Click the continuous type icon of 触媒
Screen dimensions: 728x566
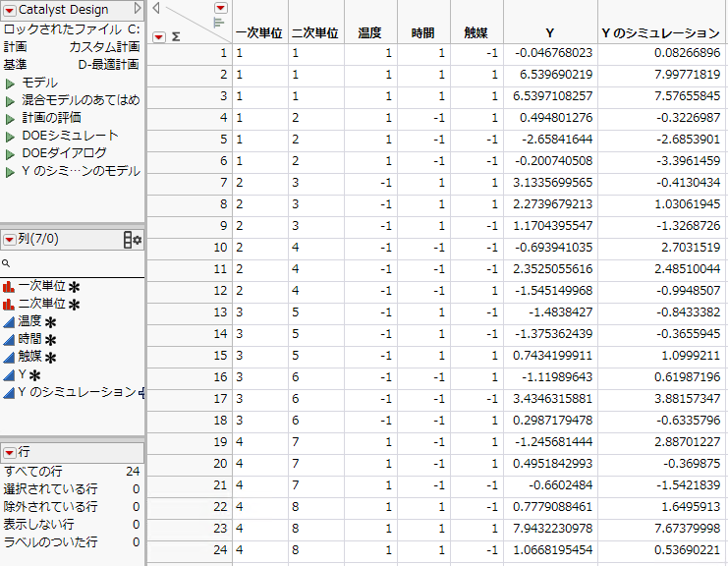pyautogui.click(x=9, y=358)
